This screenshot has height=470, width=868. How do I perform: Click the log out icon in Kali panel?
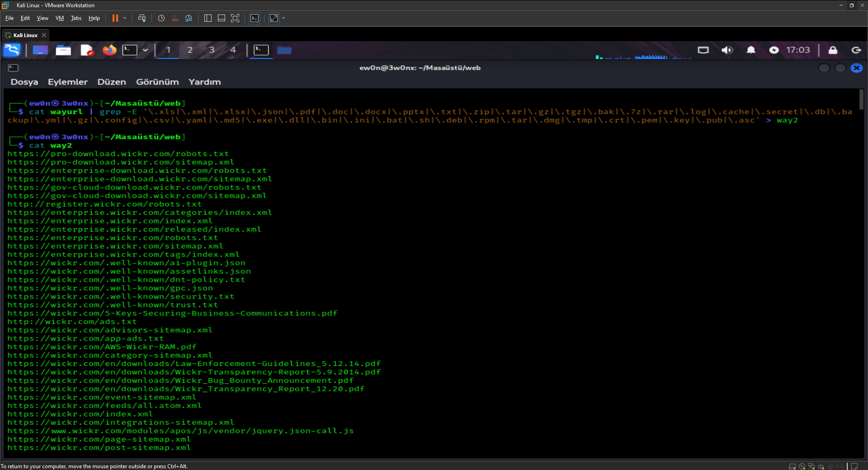tap(856, 50)
